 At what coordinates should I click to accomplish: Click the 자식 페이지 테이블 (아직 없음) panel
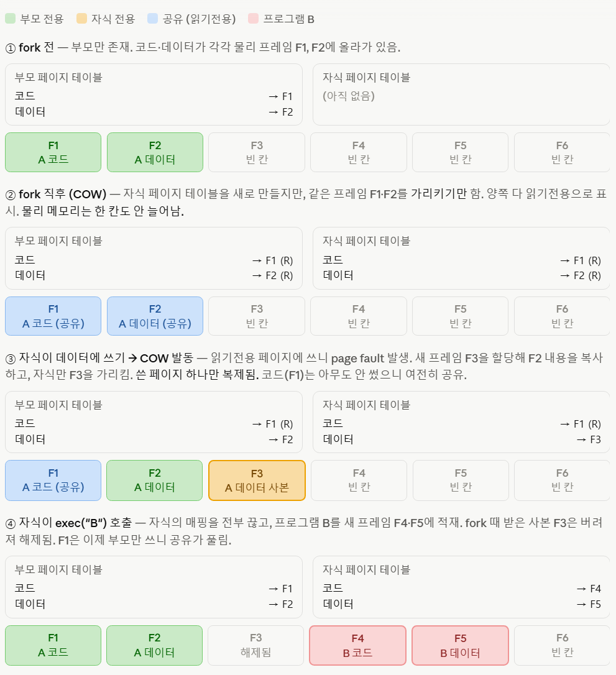(x=461, y=94)
